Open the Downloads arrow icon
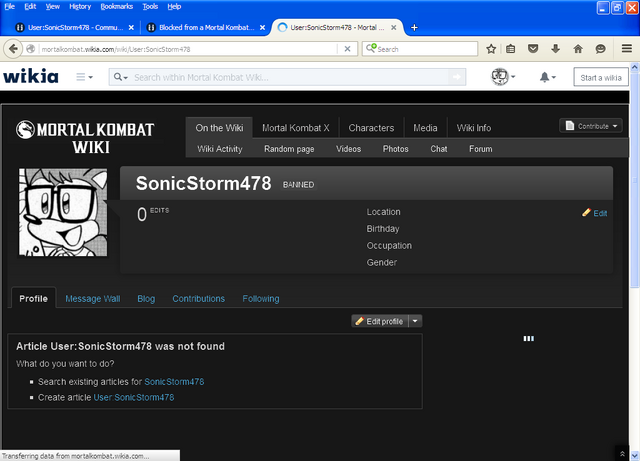The image size is (640, 461). [x=555, y=49]
